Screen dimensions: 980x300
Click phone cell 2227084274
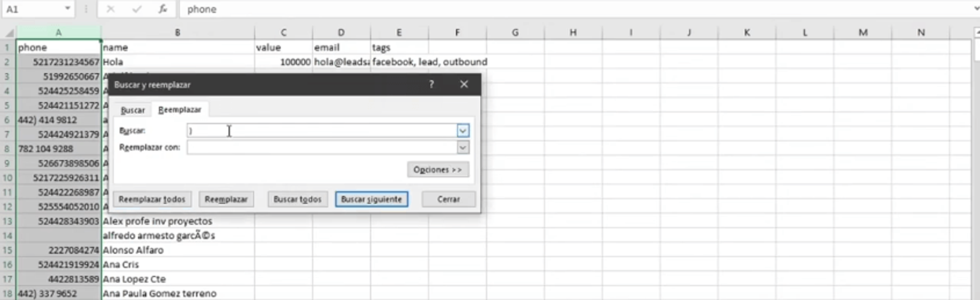(x=58, y=250)
